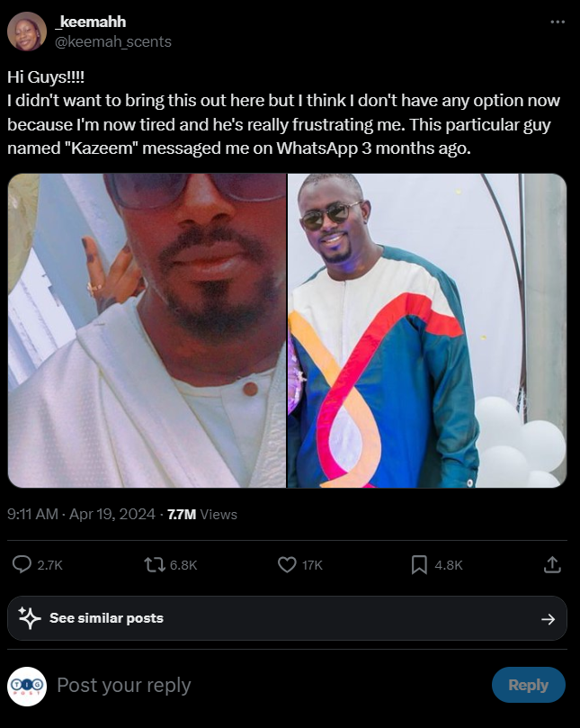Click See similar posts text
Image resolution: width=580 pixels, height=728 pixels.
[x=106, y=618]
